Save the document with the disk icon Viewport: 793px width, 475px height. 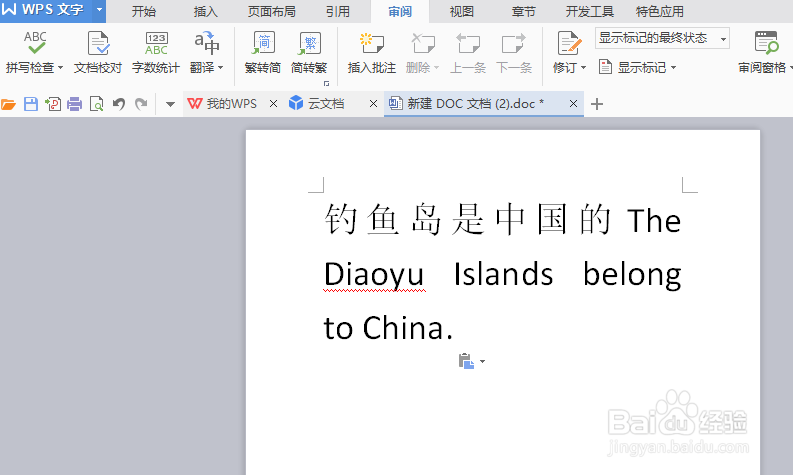[31, 104]
